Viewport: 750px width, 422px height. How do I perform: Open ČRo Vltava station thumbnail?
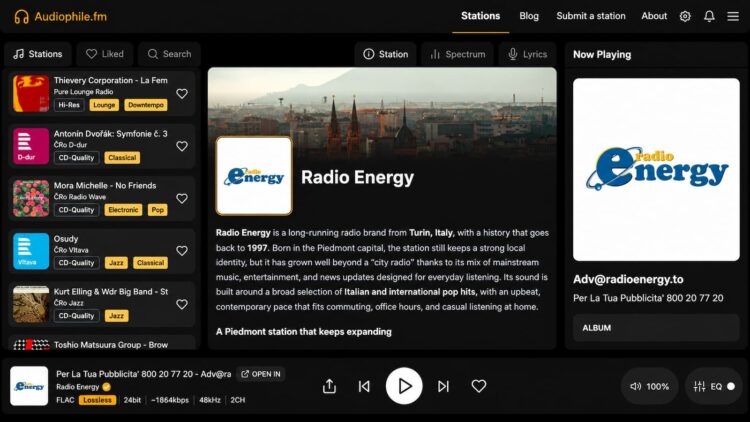31,251
